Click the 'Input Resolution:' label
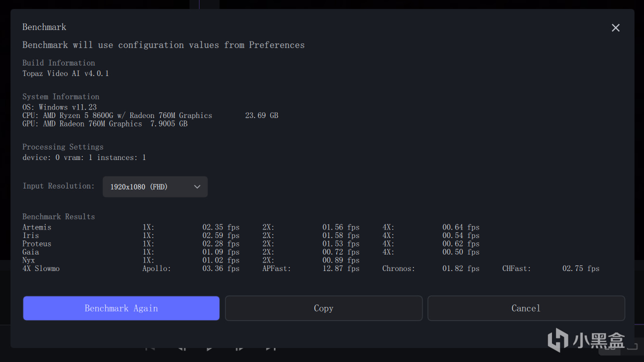Viewport: 644px width, 362px height. 58,186
